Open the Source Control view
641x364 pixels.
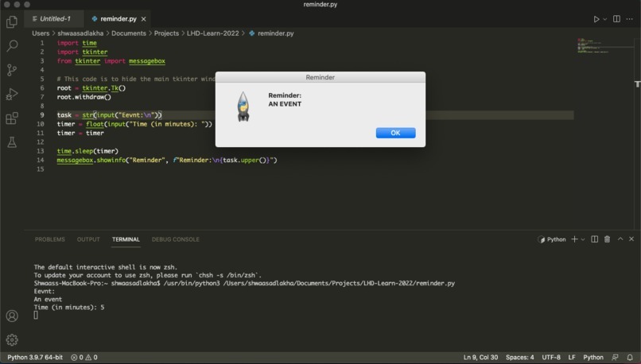coord(12,70)
